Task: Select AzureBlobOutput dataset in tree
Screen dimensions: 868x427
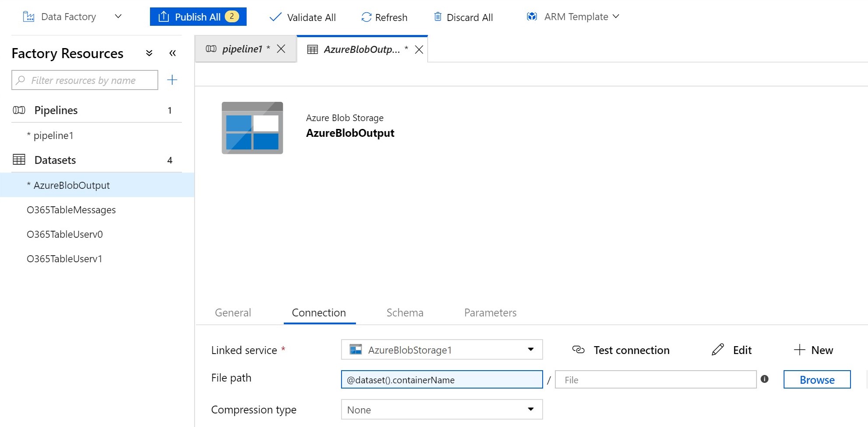Action: point(97,185)
